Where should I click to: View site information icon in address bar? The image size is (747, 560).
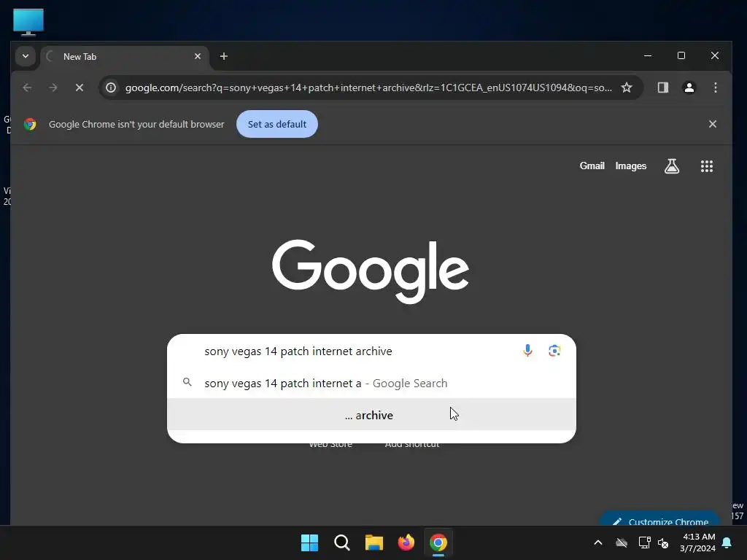111,87
